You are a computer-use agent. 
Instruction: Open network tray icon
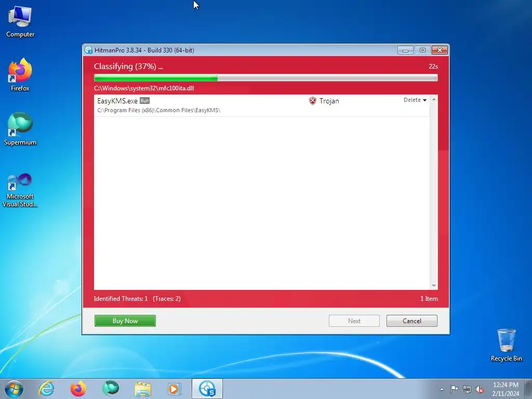coord(467,389)
